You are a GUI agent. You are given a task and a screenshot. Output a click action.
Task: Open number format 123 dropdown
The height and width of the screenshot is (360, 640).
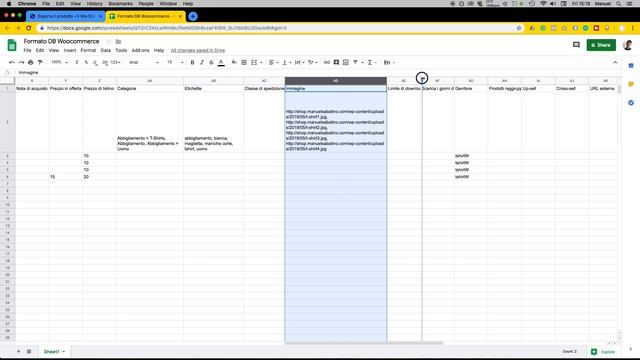coord(116,62)
